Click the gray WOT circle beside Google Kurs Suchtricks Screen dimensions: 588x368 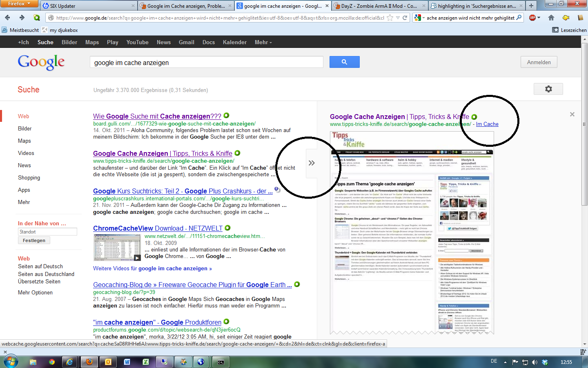(277, 190)
